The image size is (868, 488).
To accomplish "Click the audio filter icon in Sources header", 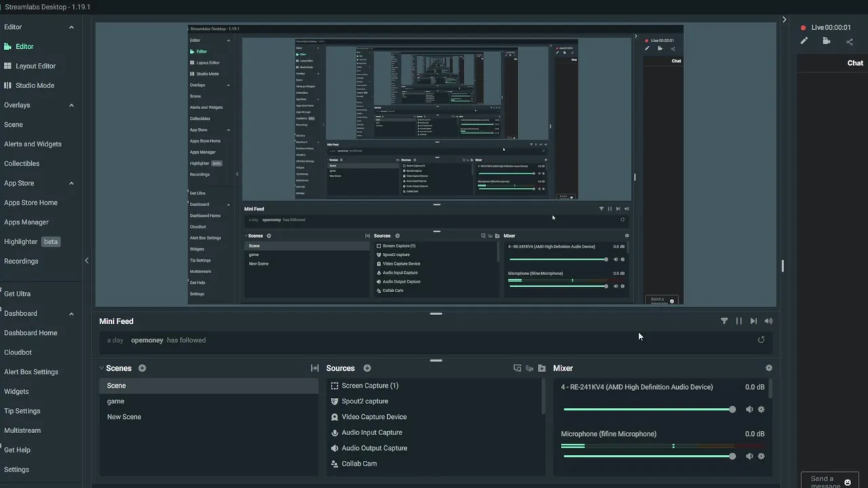I will pyautogui.click(x=530, y=368).
